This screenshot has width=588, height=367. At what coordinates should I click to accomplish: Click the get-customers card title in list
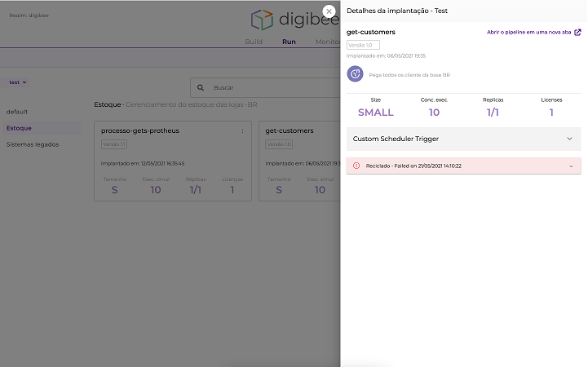(290, 130)
